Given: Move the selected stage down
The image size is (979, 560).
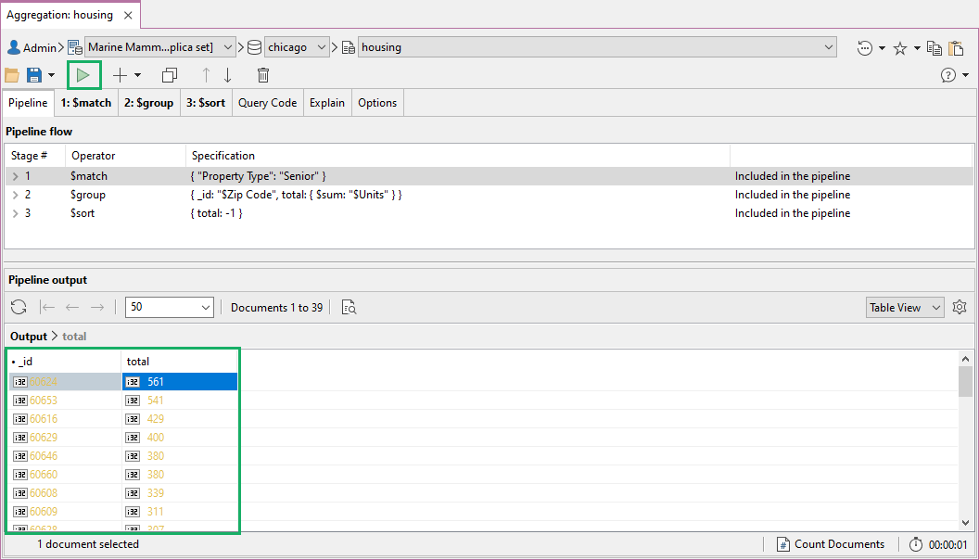Looking at the screenshot, I should click(x=227, y=74).
